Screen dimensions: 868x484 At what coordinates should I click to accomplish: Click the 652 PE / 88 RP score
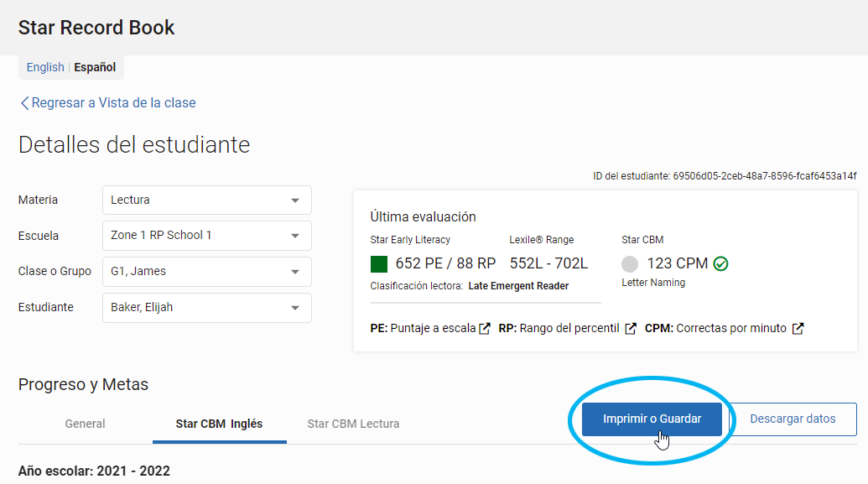click(x=445, y=263)
